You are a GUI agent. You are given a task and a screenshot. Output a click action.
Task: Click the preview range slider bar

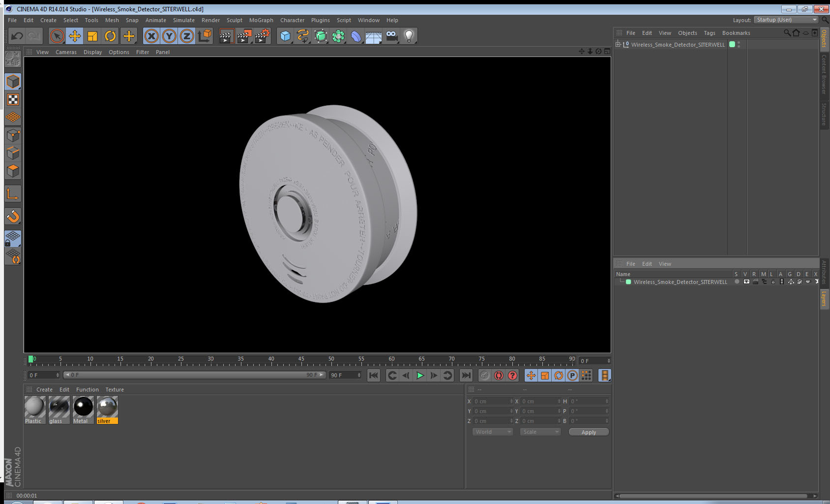195,375
